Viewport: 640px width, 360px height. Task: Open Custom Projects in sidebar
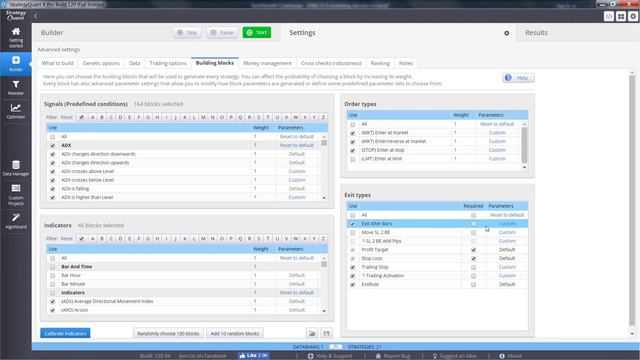pyautogui.click(x=16, y=194)
